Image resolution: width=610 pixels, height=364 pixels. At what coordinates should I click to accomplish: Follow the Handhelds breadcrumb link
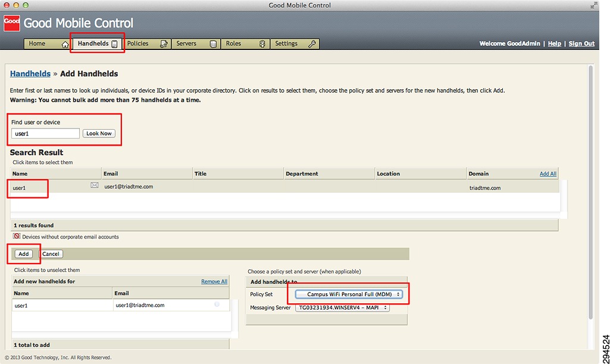coord(30,74)
